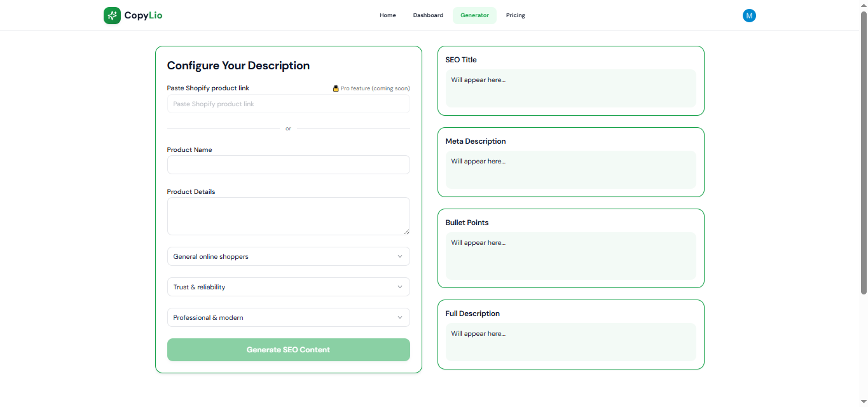Select the active Generator tab
868x407 pixels.
[x=474, y=15]
